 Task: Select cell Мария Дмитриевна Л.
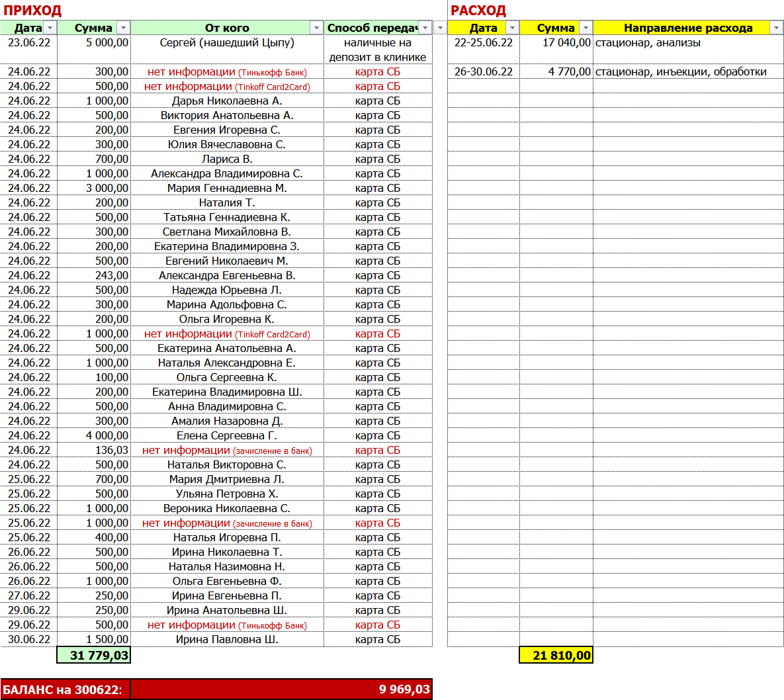tap(227, 478)
